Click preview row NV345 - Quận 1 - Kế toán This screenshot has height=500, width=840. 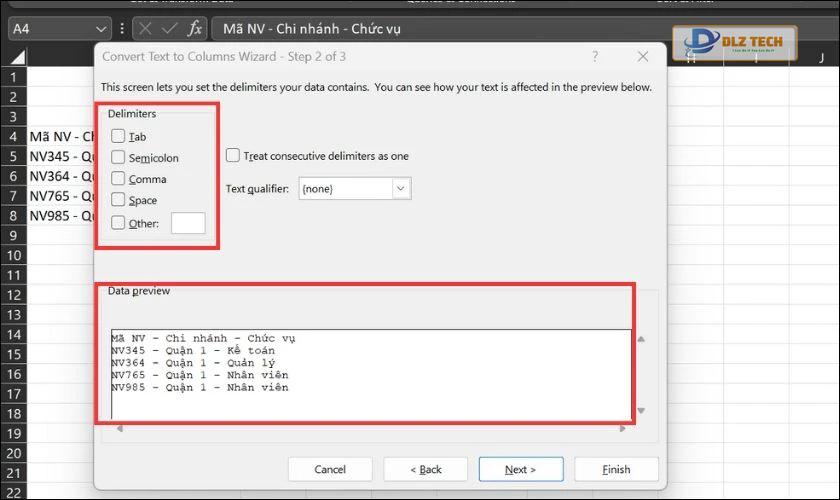[193, 350]
